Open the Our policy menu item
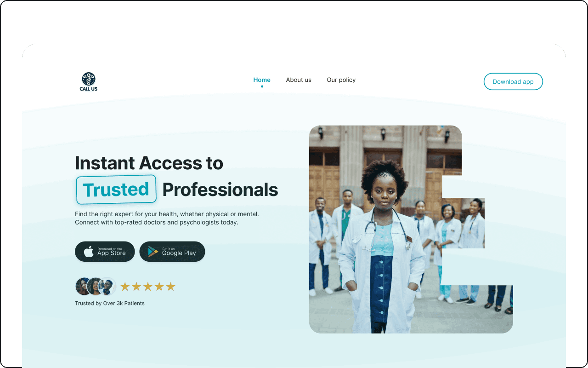 pyautogui.click(x=341, y=80)
